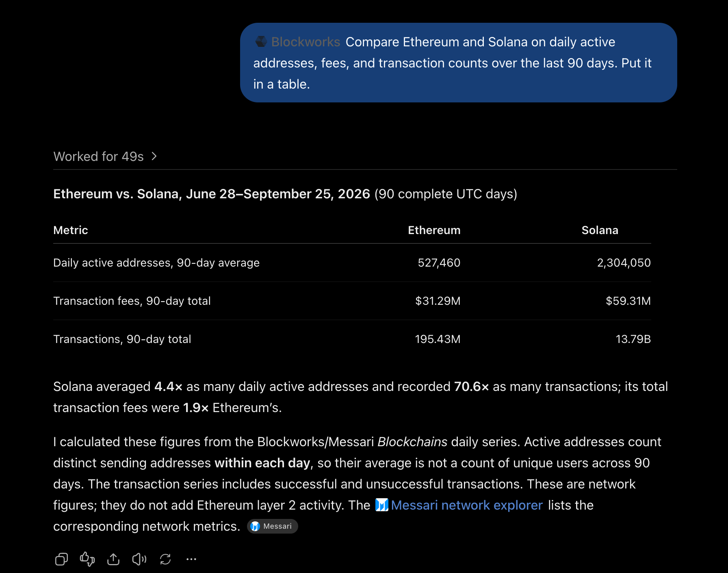
Task: Click the 'Worked for 49s' text
Action: point(99,156)
